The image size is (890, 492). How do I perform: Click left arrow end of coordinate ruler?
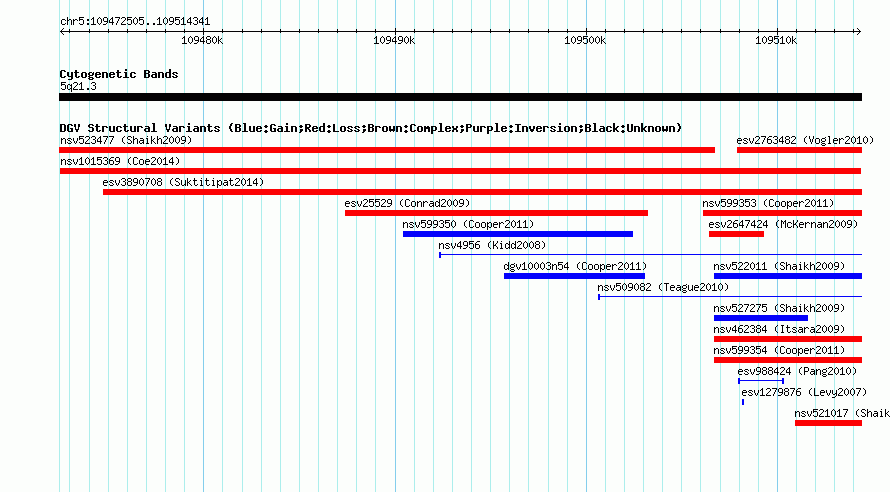pos(63,31)
